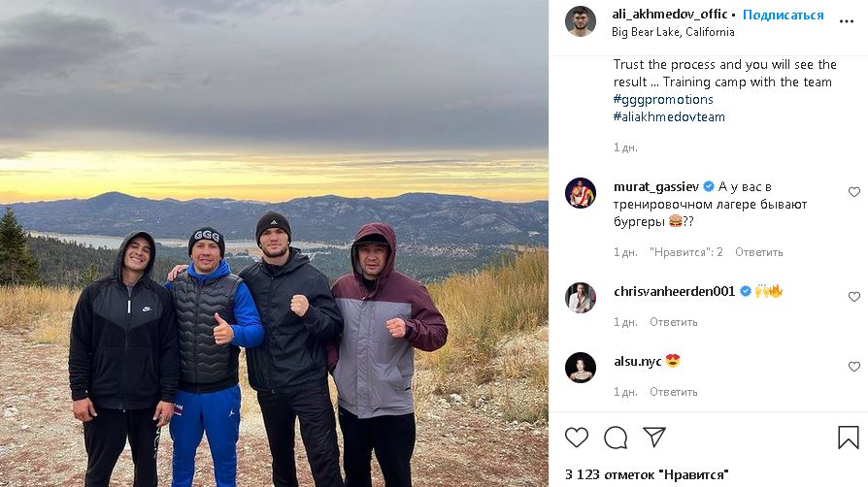Open ali_akhmedov_offic profile avatar
This screenshot has height=487, width=868.
coord(581,21)
